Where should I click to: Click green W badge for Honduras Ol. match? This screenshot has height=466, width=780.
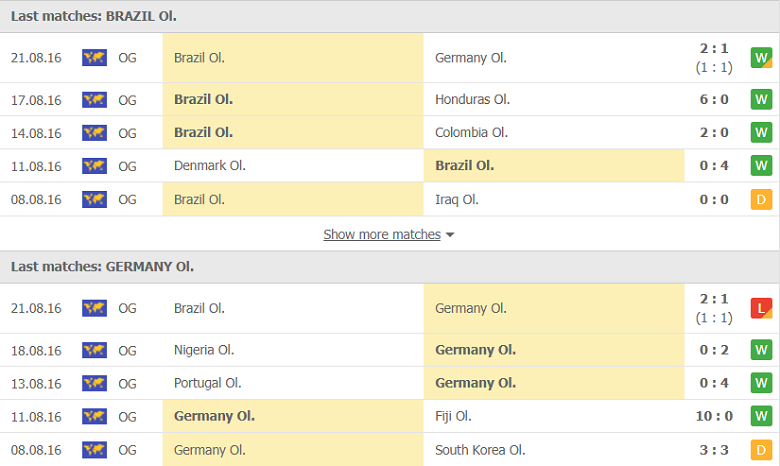tap(761, 99)
